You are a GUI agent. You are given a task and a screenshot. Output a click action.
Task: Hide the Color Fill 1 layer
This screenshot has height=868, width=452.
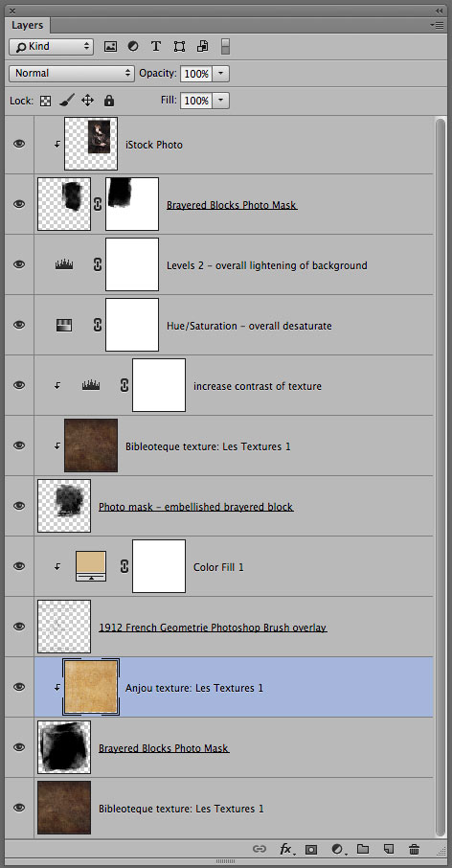point(19,566)
